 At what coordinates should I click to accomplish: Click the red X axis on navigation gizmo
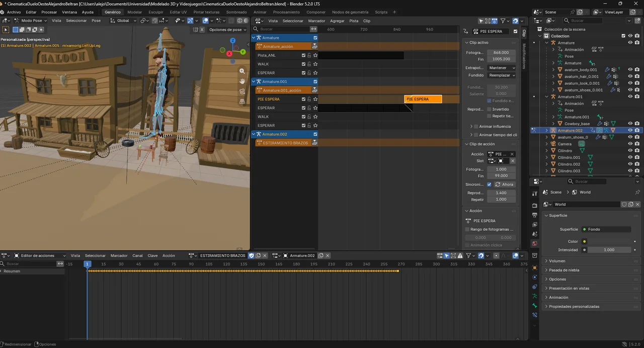229,53
